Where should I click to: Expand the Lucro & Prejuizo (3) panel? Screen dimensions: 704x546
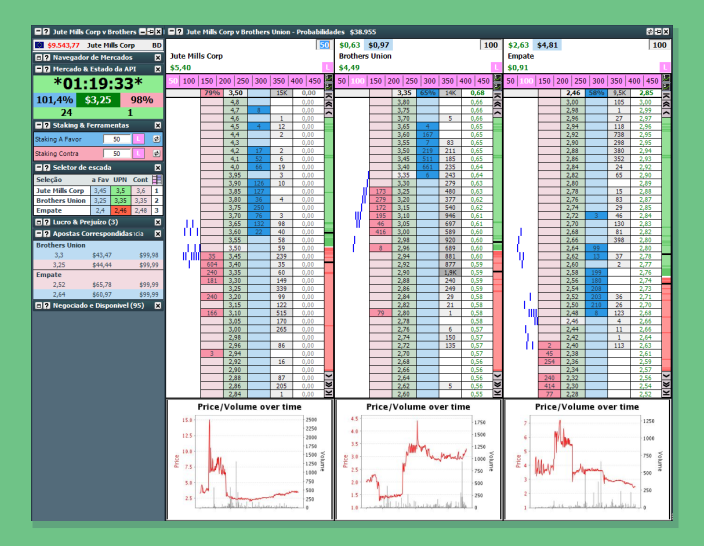click(39, 222)
